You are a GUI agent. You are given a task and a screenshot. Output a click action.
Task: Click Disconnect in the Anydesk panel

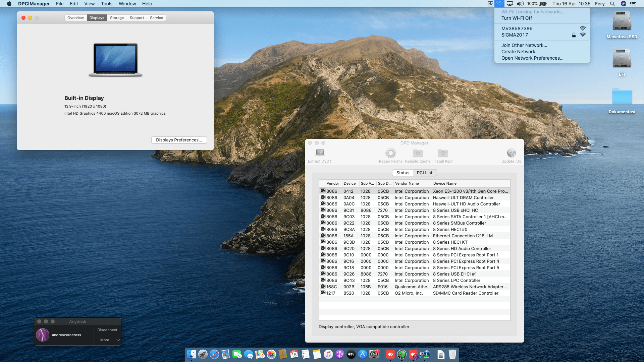pyautogui.click(x=107, y=330)
